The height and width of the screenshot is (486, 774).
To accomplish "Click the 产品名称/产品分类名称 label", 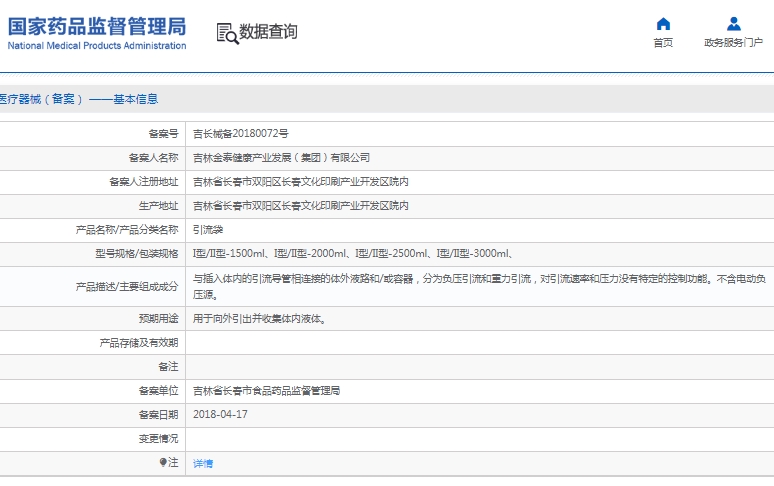I will pyautogui.click(x=127, y=230).
